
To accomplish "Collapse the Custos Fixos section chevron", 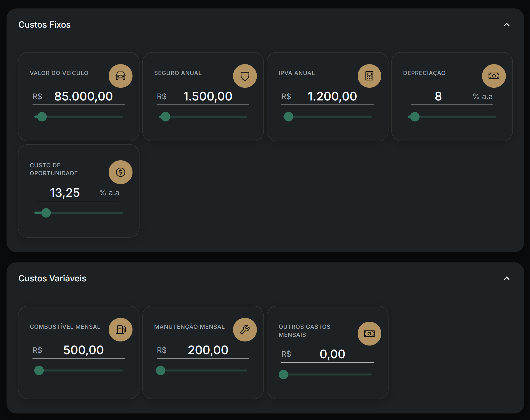I will pos(506,25).
